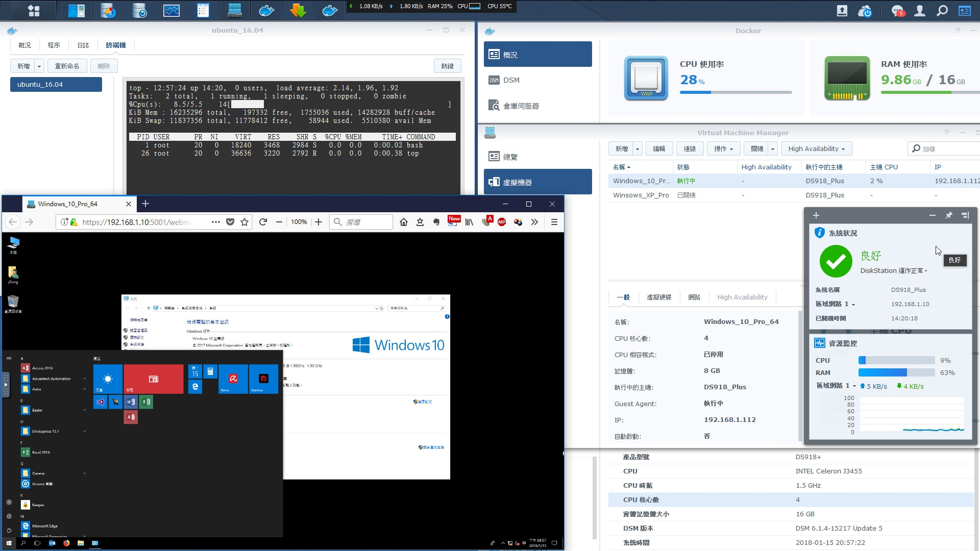980x551 pixels.
Task: Open new Firefox tab
Action: click(145, 204)
